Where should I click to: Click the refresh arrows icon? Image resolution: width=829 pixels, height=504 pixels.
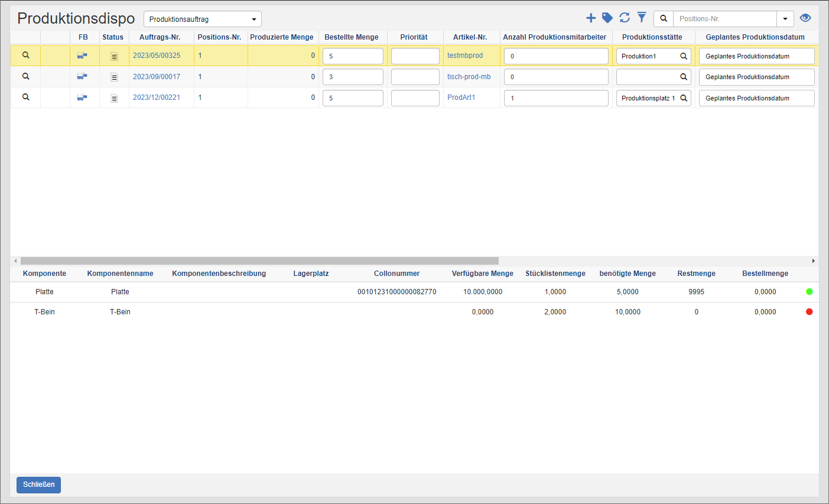pyautogui.click(x=625, y=18)
